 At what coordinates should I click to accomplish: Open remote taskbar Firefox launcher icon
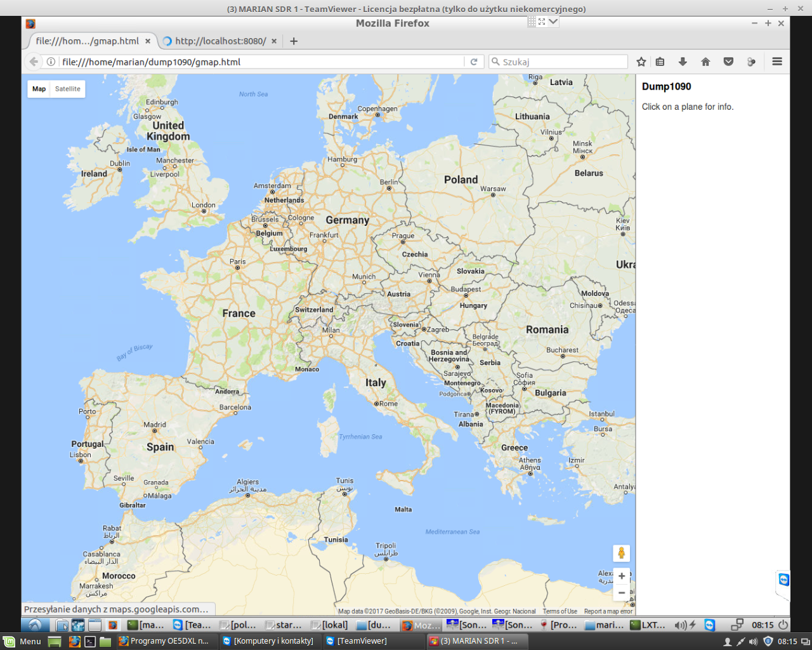(x=113, y=625)
